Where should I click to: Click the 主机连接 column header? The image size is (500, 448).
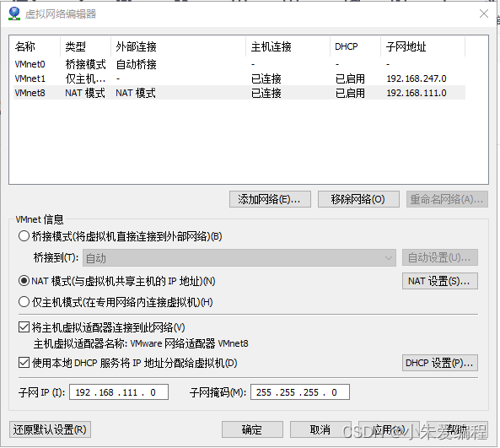288,46
